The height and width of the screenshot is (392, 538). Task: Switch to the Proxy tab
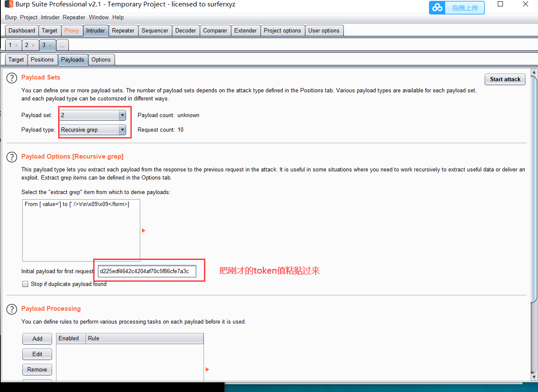point(72,31)
